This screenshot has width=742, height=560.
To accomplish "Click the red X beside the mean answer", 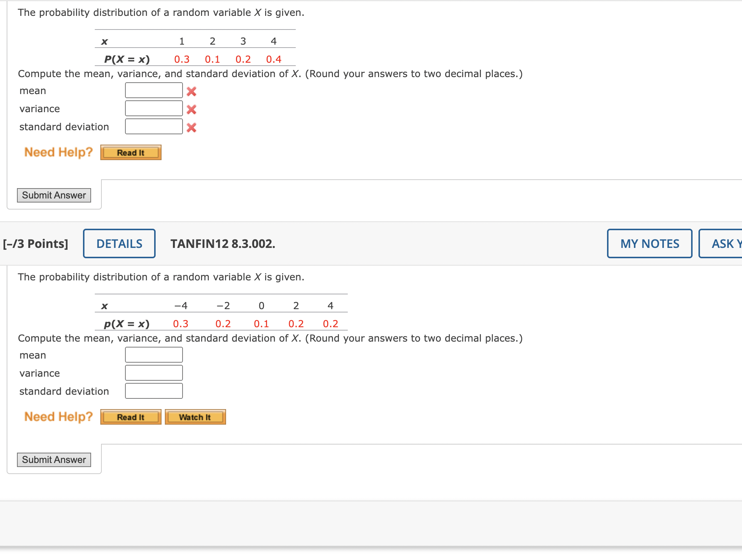I will 191,91.
